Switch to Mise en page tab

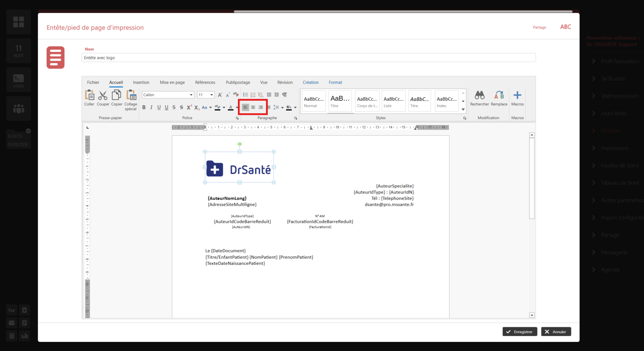[x=172, y=82]
